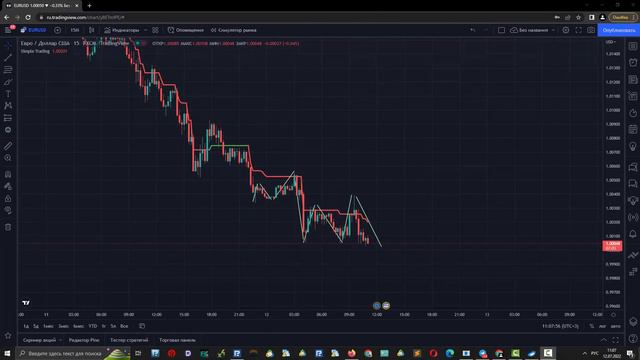Open the TradingView main menu icon

8,30
